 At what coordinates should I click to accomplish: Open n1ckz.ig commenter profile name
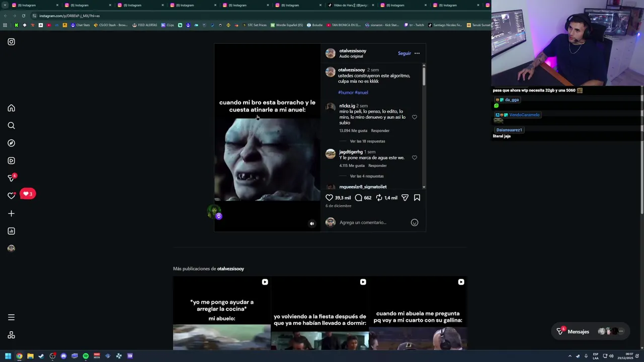pyautogui.click(x=347, y=106)
